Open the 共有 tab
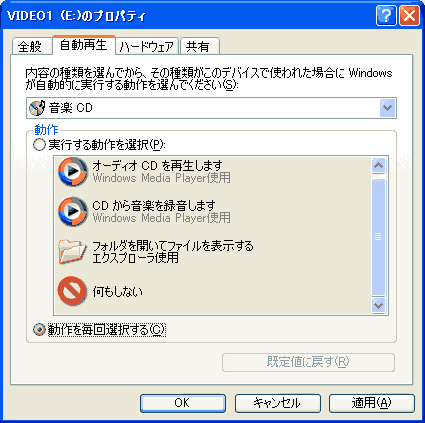Viewport: 425px width, 423px height. click(x=199, y=46)
